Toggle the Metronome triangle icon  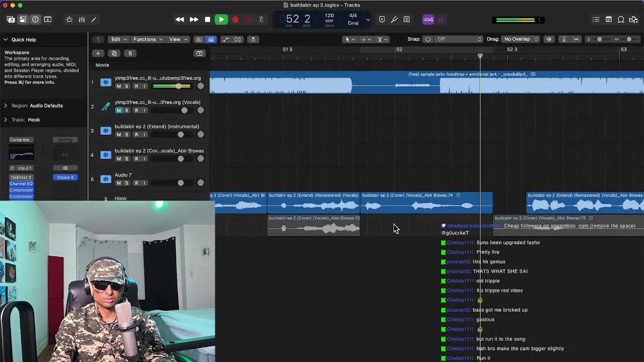pyautogui.click(x=441, y=20)
